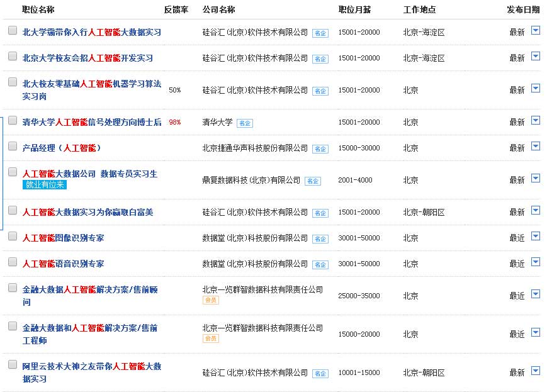Image resolution: width=547 pixels, height=392 pixels.
Task: Check the checkbox for 产品经理（人工智能）
Action: coord(13,146)
